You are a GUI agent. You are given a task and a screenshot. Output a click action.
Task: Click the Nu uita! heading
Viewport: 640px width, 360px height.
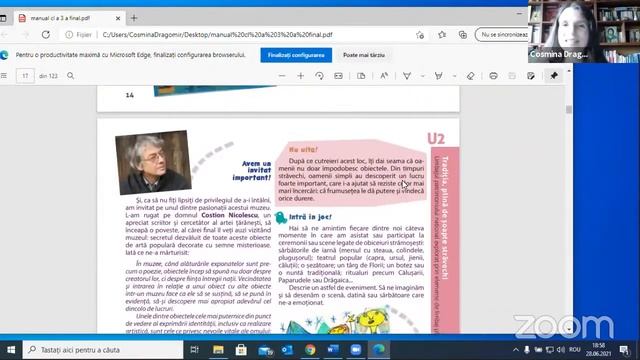click(x=303, y=150)
